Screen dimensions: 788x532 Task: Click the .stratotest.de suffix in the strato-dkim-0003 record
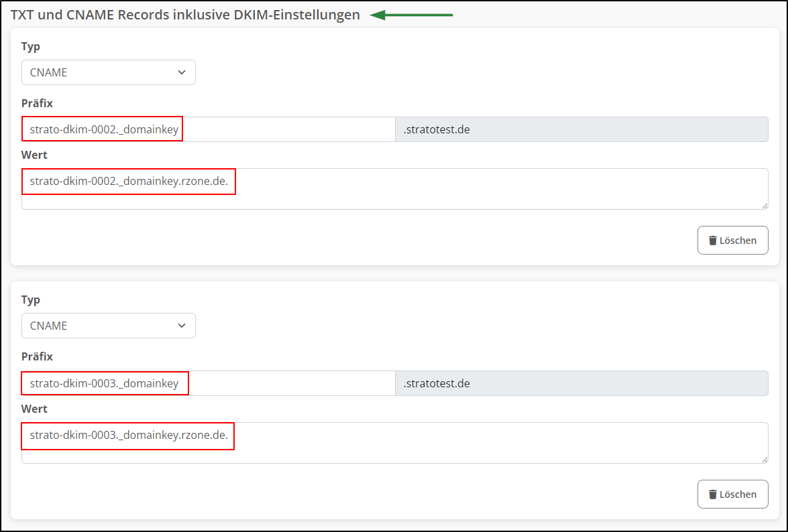pos(581,383)
